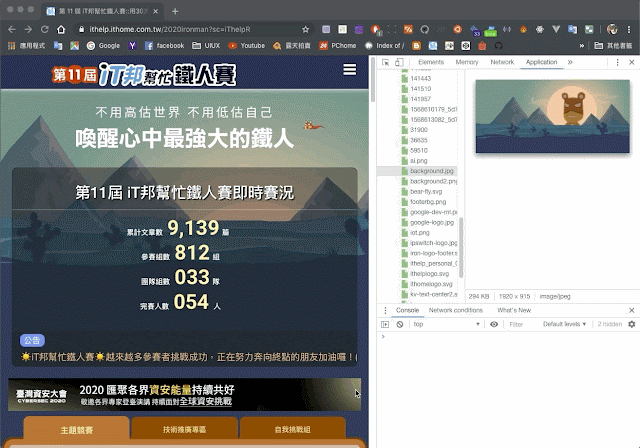This screenshot has width=640, height=448.
Task: Select bear-fly.svg in the resource tree
Action: (x=426, y=191)
